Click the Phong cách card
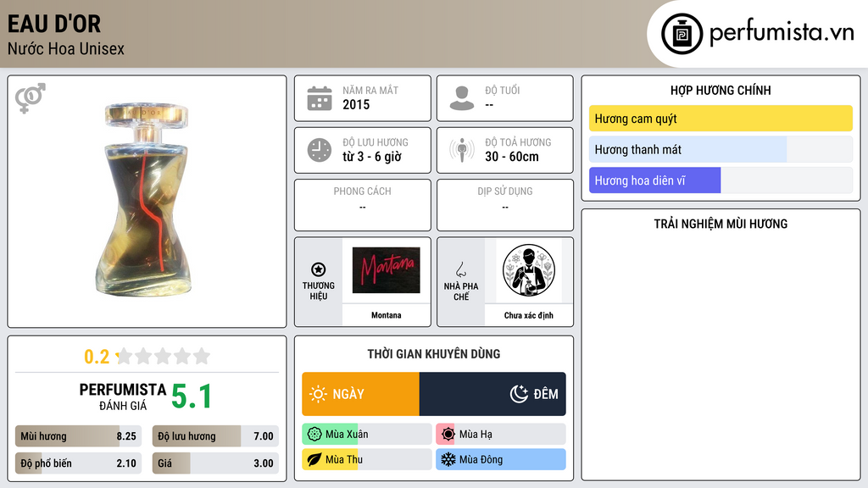868x488 pixels. coord(363,205)
